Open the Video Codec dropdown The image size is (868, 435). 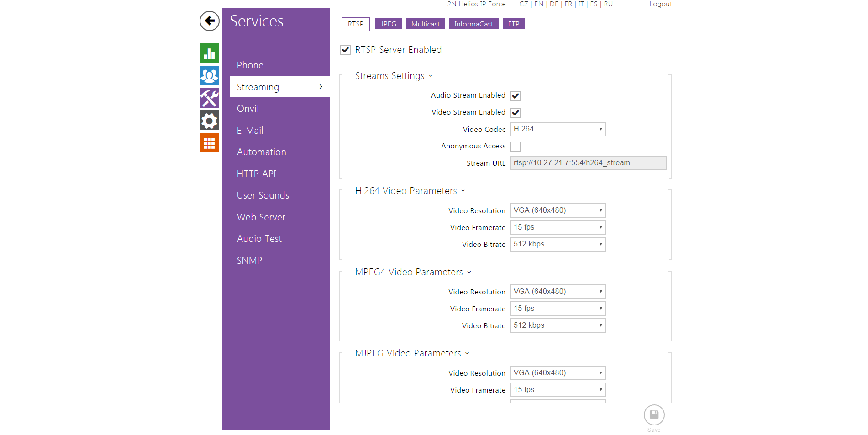click(558, 129)
